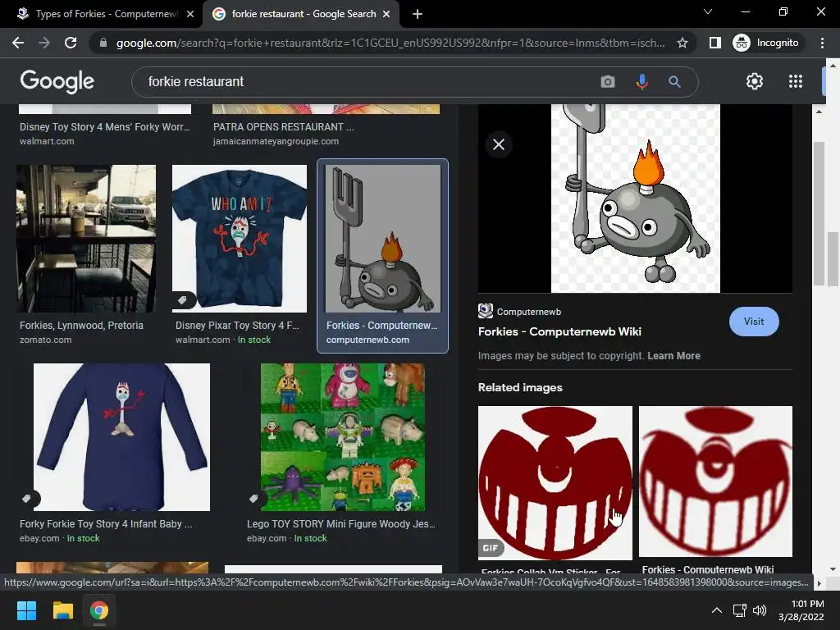
Task: Open PATRA OPENS RESTAURANT result
Action: click(x=283, y=127)
